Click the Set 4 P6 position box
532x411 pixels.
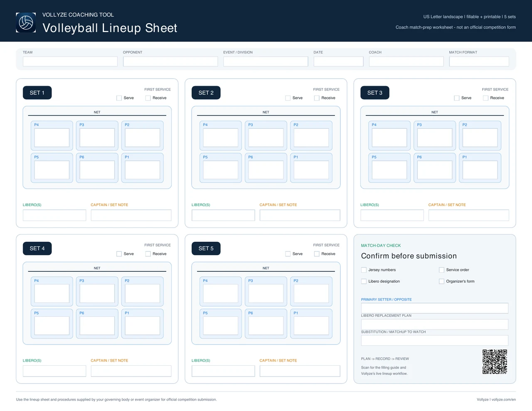(97, 326)
